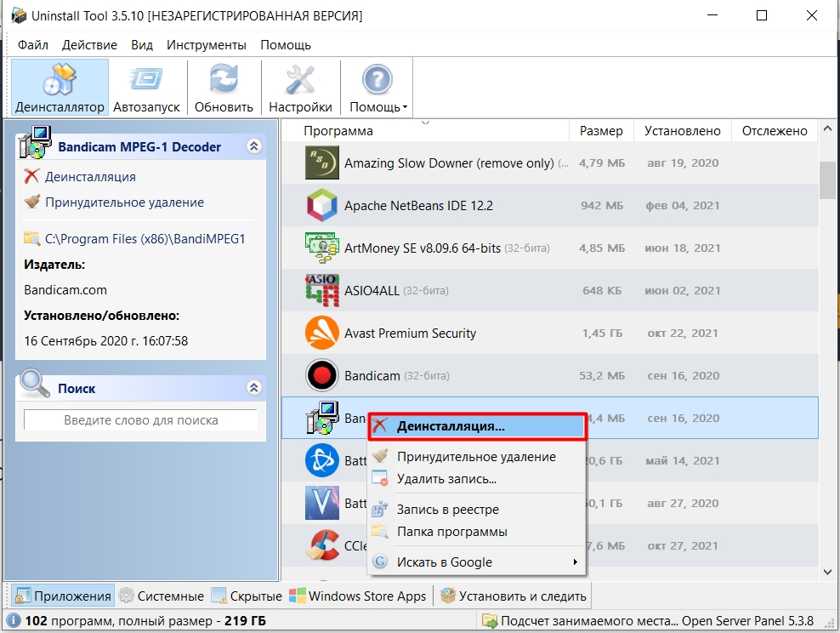
Task: Click the Удалить запись icon in context menu
Action: click(380, 478)
